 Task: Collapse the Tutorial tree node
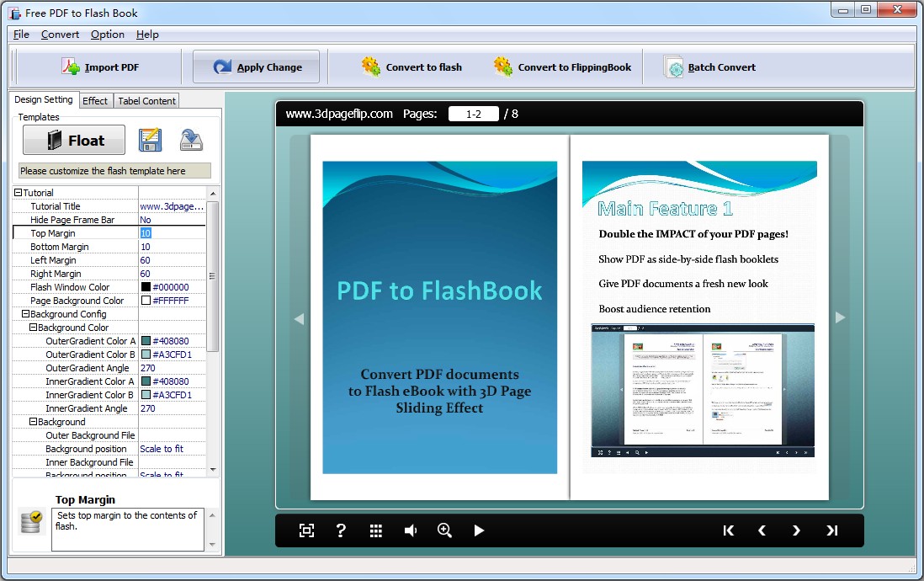click(x=18, y=192)
